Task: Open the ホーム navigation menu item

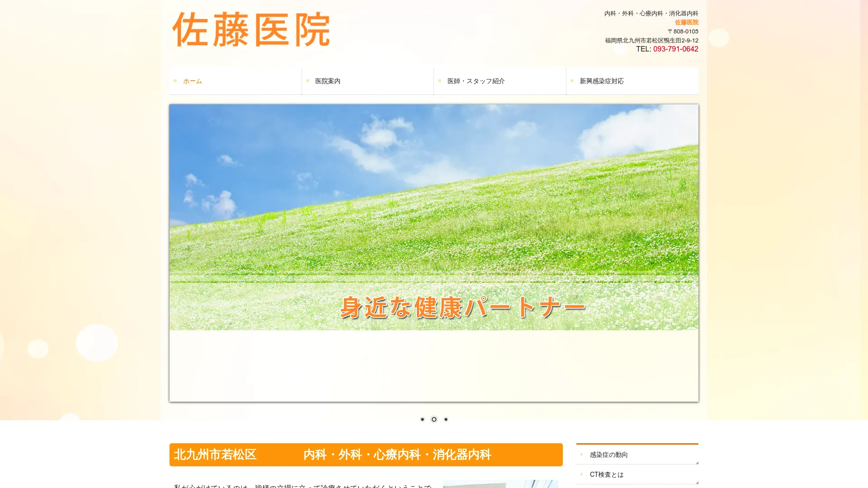Action: click(236, 81)
